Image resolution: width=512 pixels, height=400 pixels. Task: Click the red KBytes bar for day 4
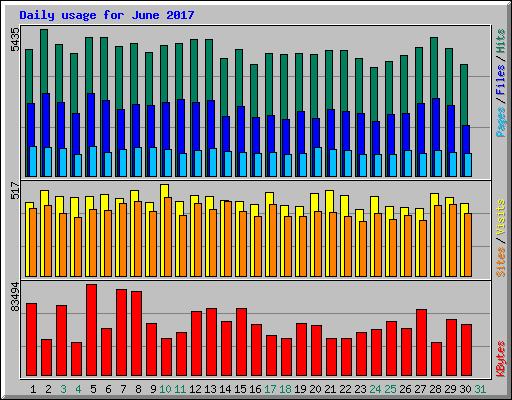(77, 359)
